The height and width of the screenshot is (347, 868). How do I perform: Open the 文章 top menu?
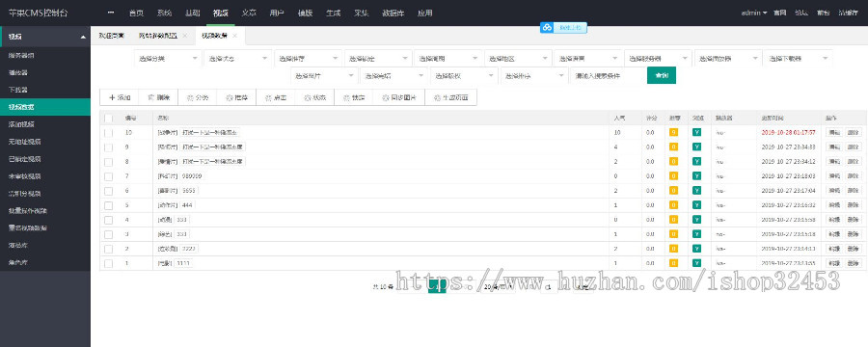249,13
